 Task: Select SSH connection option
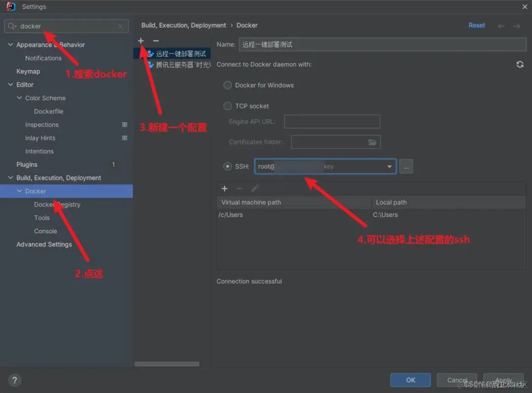pyautogui.click(x=228, y=167)
